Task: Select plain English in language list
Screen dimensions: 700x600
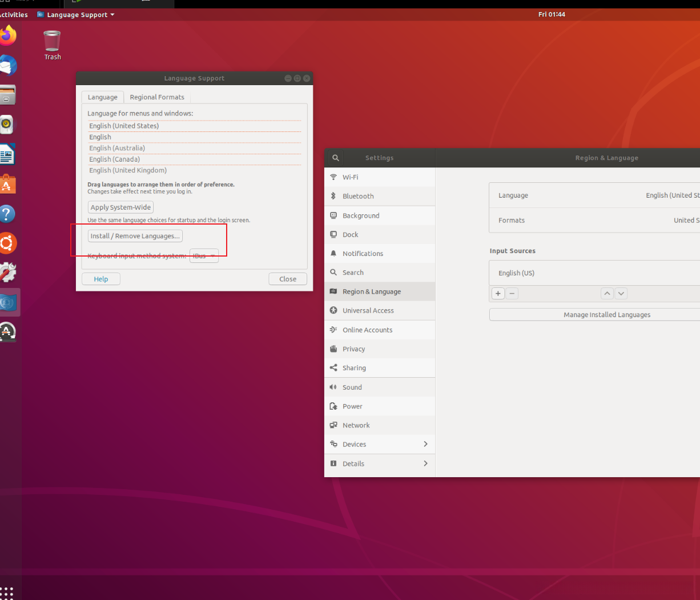Action: pos(194,137)
